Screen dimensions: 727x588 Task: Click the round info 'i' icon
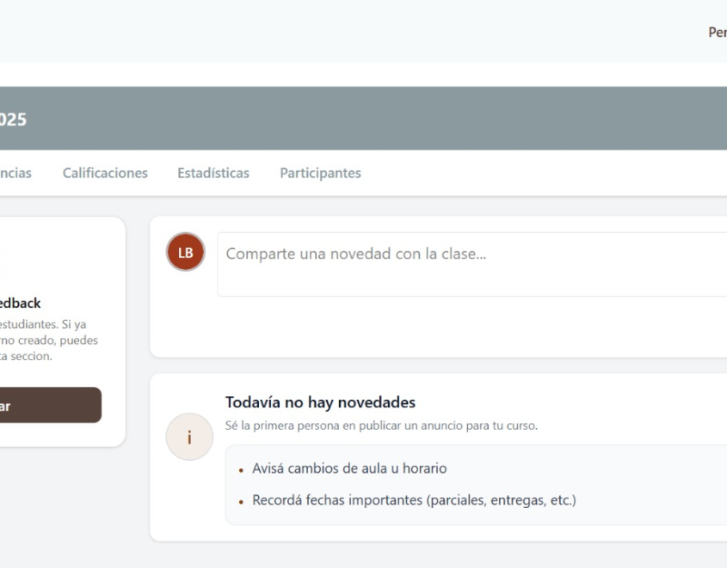tap(188, 438)
